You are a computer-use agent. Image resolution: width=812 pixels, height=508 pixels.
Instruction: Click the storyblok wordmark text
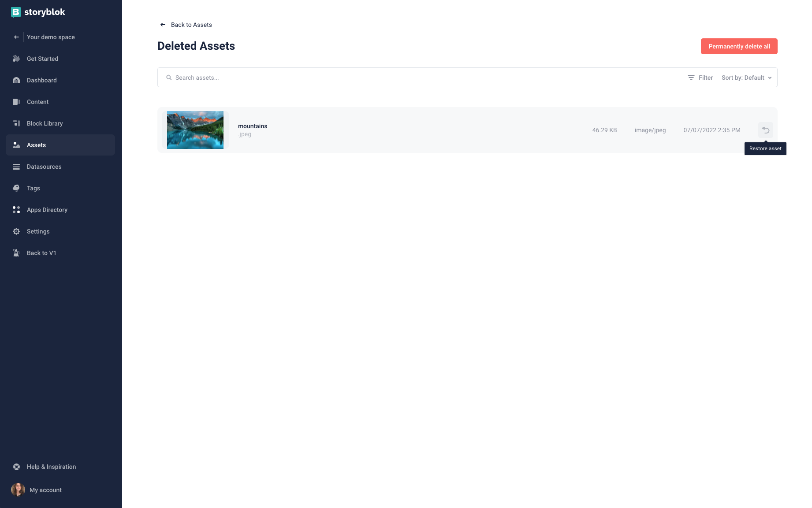(x=45, y=12)
